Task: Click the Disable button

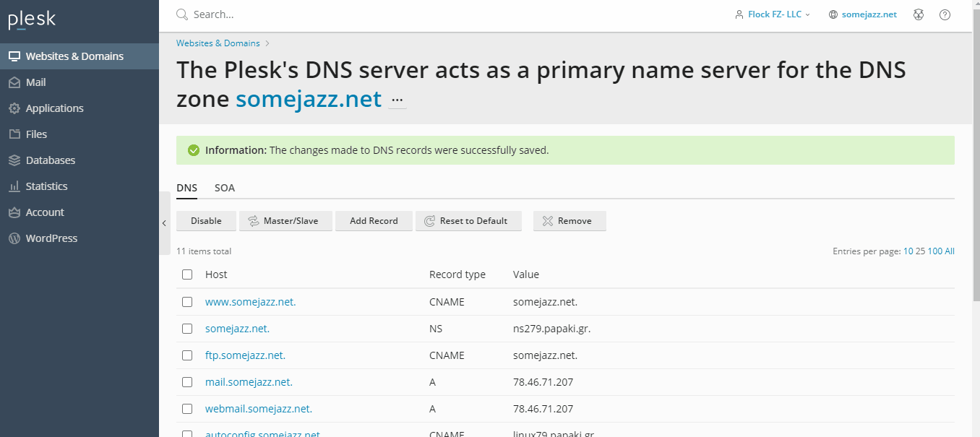Action: click(206, 221)
